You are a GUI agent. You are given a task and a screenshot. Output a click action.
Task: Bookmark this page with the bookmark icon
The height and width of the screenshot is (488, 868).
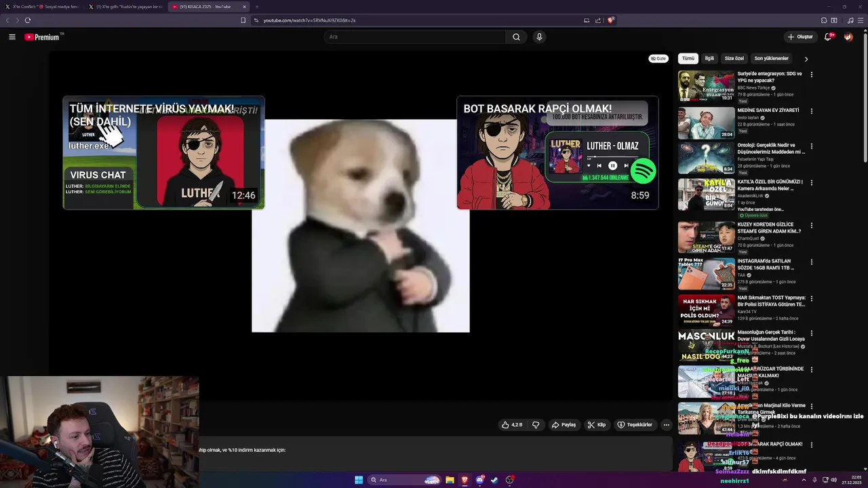(243, 20)
